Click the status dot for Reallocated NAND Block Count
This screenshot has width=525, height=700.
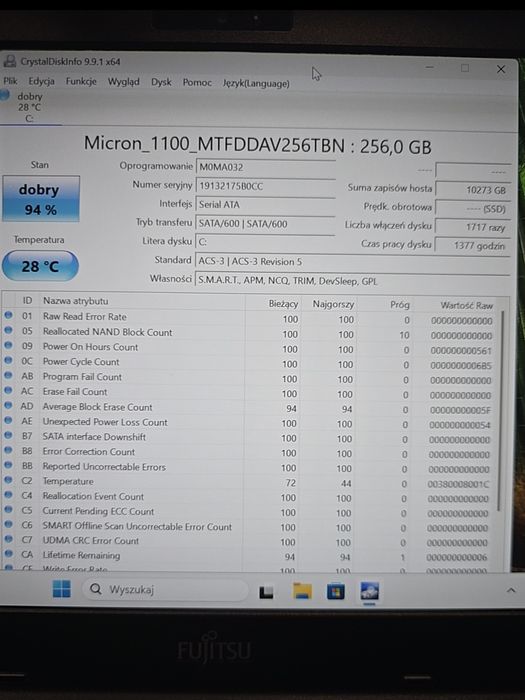8,330
